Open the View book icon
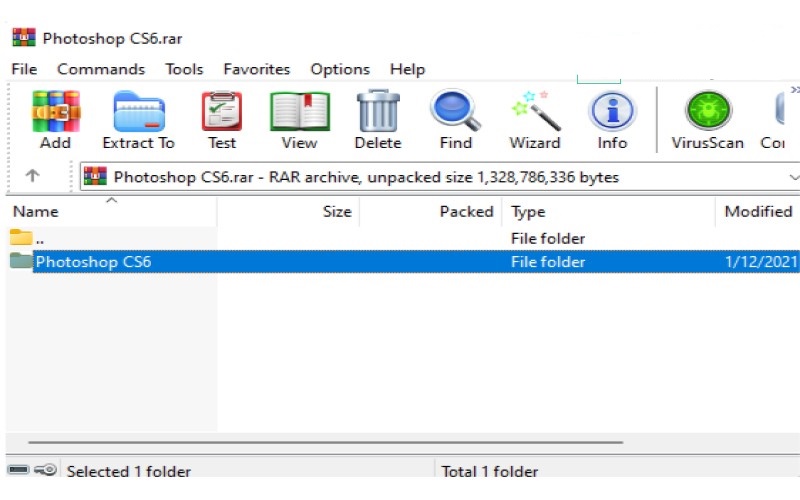800x500 pixels. 299,111
